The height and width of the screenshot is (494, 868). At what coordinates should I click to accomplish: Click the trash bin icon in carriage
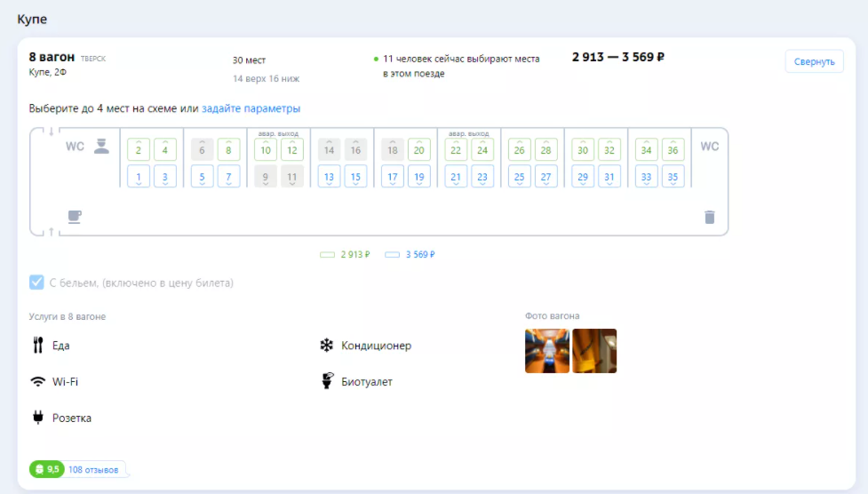710,217
